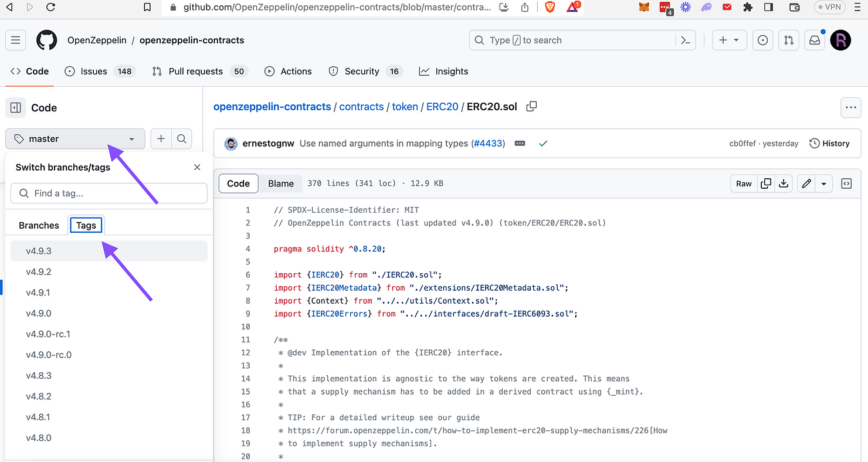Open the #4433 pull request link
This screenshot has width=868, height=462.
(489, 143)
